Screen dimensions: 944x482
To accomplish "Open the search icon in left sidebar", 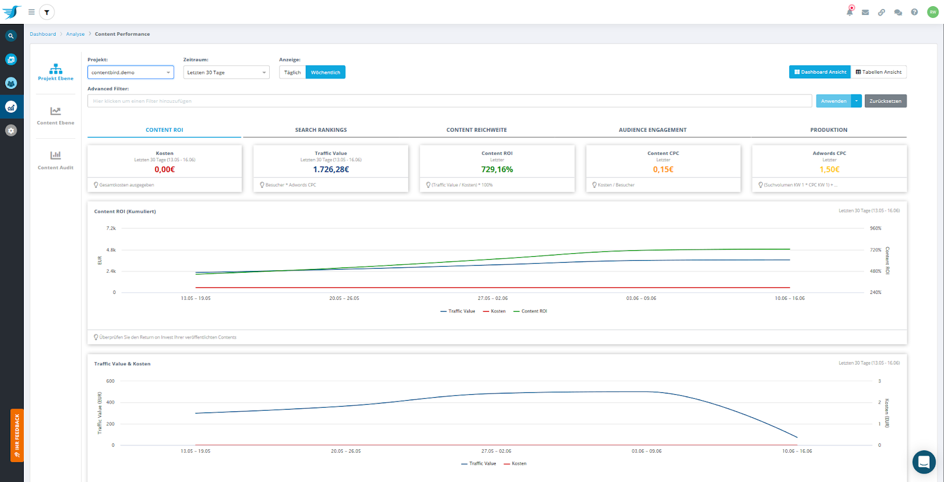I will click(11, 36).
